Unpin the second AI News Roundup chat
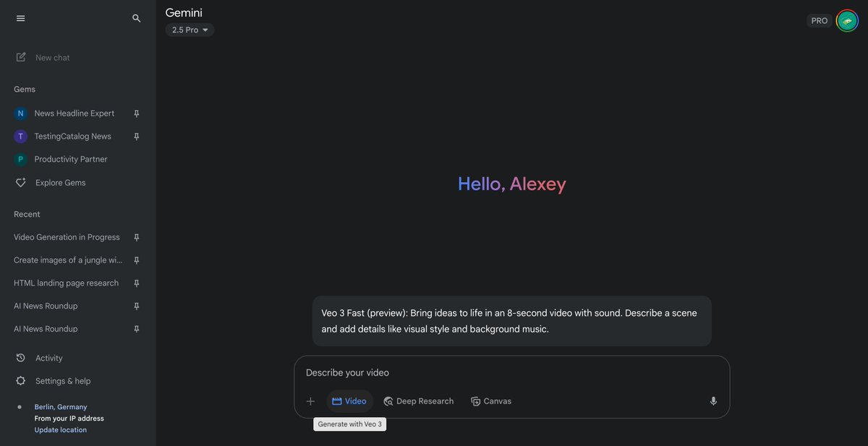The width and height of the screenshot is (868, 446). tap(137, 329)
